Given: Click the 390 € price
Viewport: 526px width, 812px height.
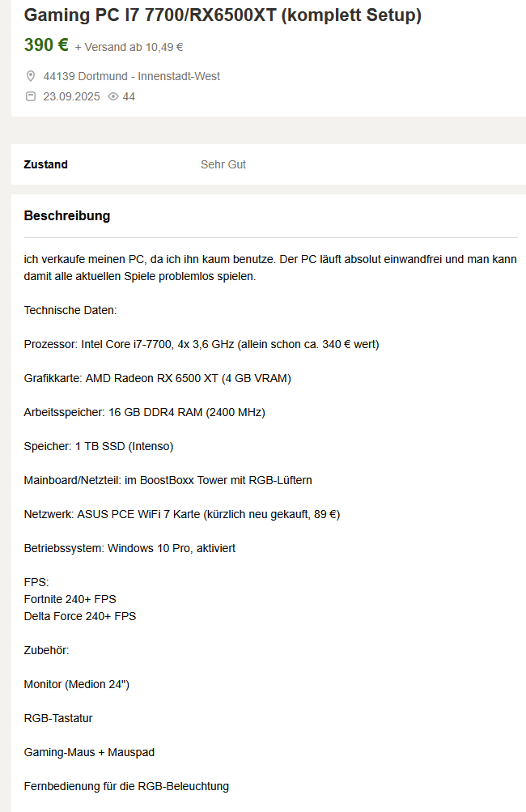Looking at the screenshot, I should click(x=46, y=45).
